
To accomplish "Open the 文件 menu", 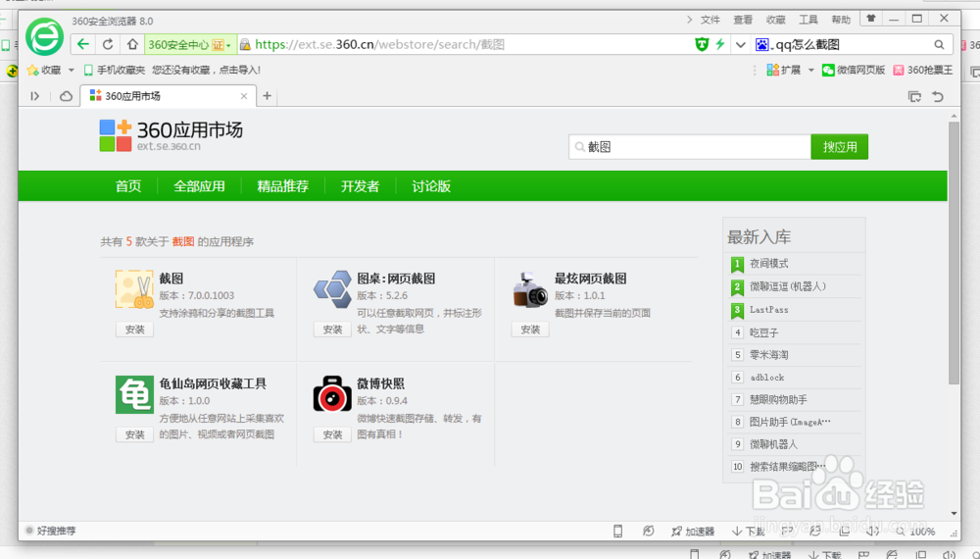I will [710, 20].
